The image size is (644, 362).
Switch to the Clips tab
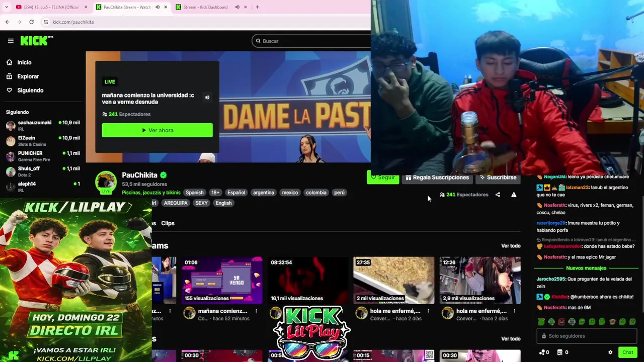(168, 223)
